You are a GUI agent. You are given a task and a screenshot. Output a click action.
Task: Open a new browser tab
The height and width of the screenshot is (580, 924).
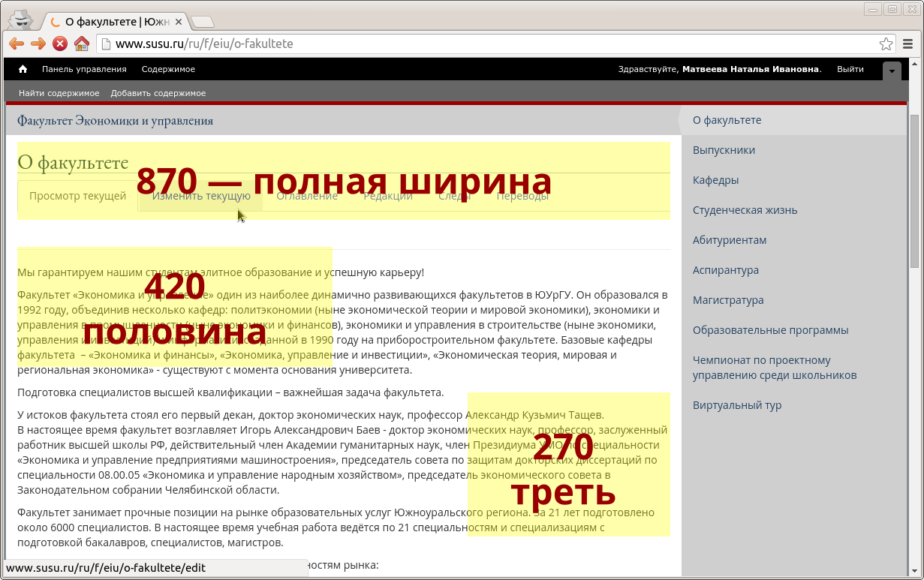tap(202, 22)
